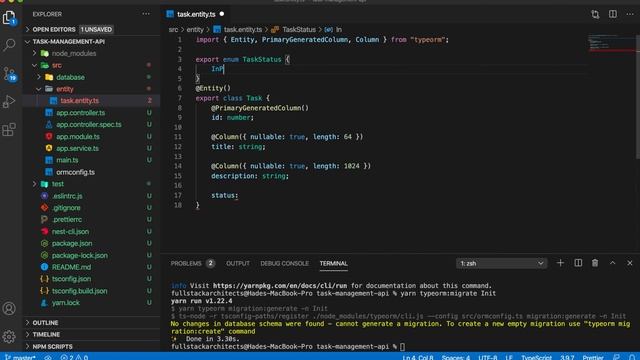Open app.controller.spec.ts file

pos(89,124)
